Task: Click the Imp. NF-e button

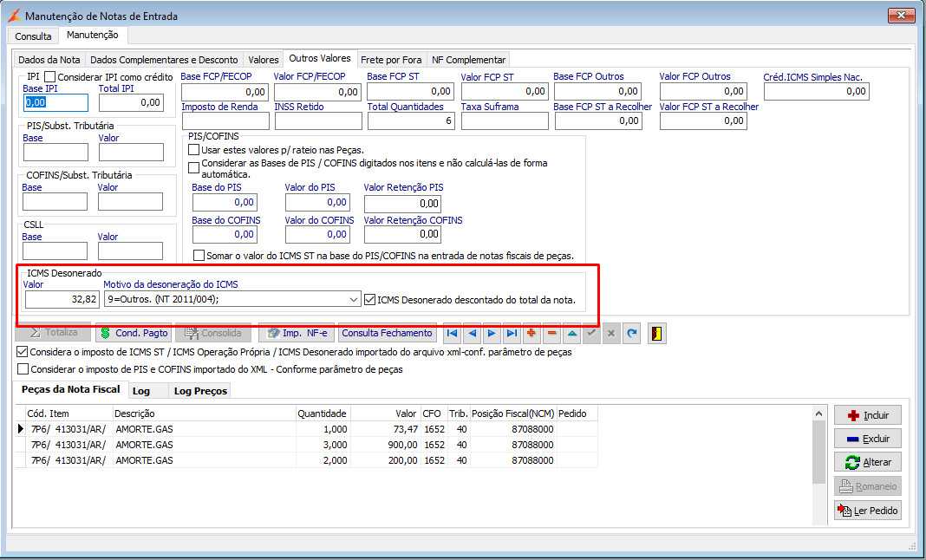Action: pos(297,333)
